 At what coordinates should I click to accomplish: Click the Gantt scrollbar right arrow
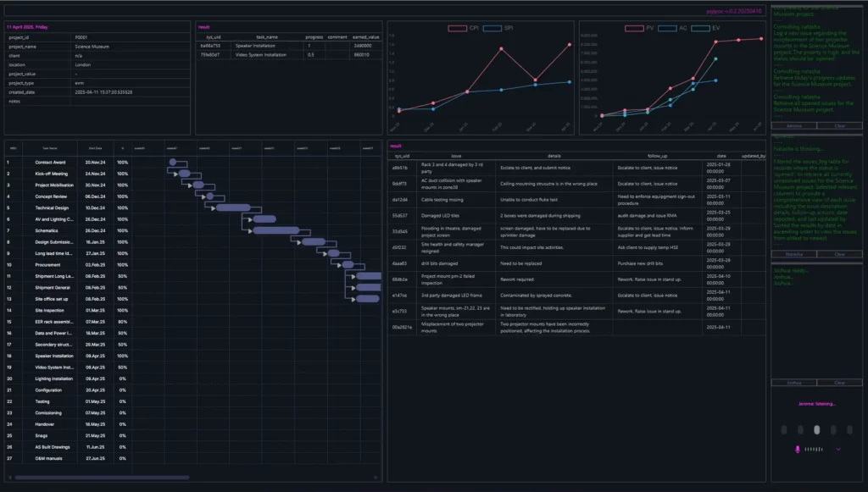pos(376,478)
